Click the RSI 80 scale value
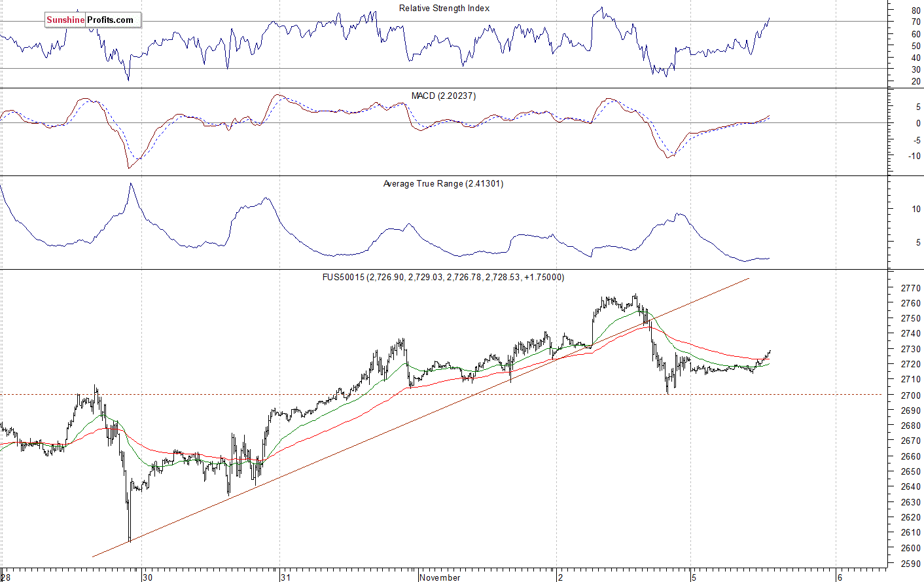The image size is (924, 582). click(x=916, y=11)
